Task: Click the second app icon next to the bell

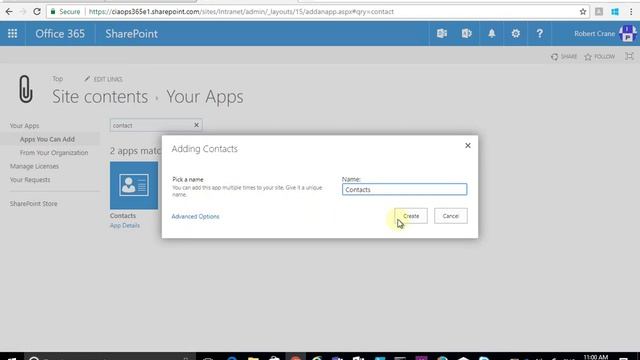Action: point(467,33)
